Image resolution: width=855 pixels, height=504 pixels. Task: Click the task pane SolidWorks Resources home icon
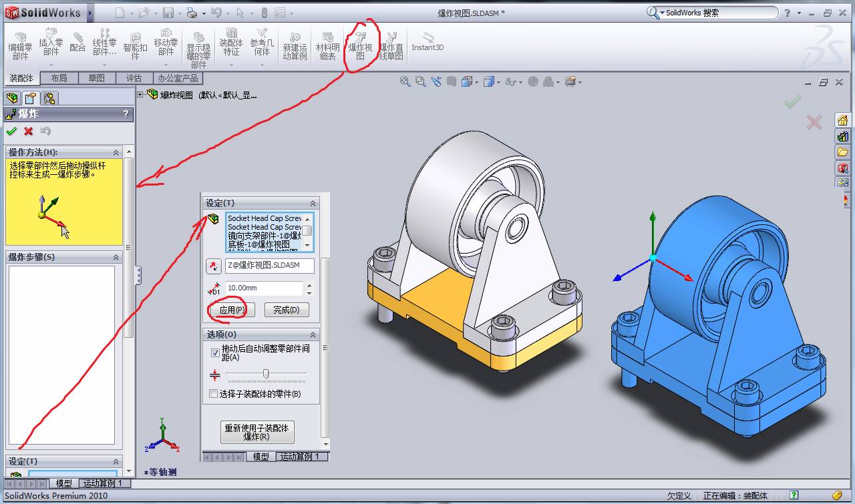pos(842,120)
